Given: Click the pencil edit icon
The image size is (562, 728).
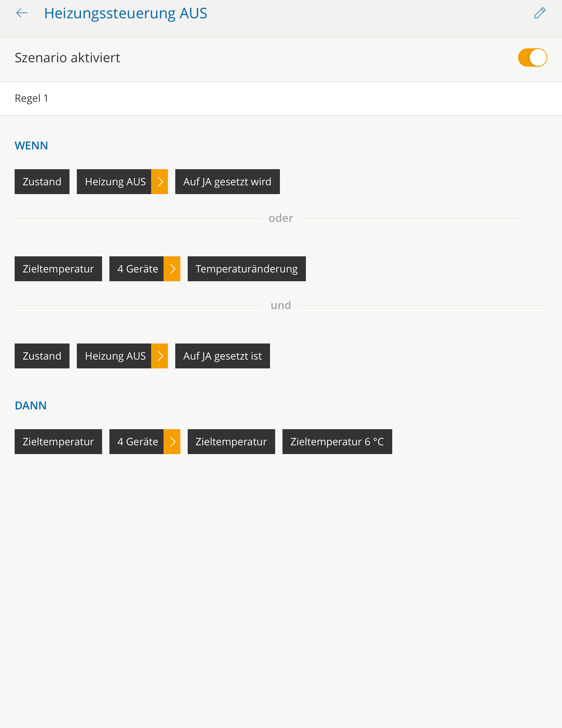Looking at the screenshot, I should click(x=540, y=14).
